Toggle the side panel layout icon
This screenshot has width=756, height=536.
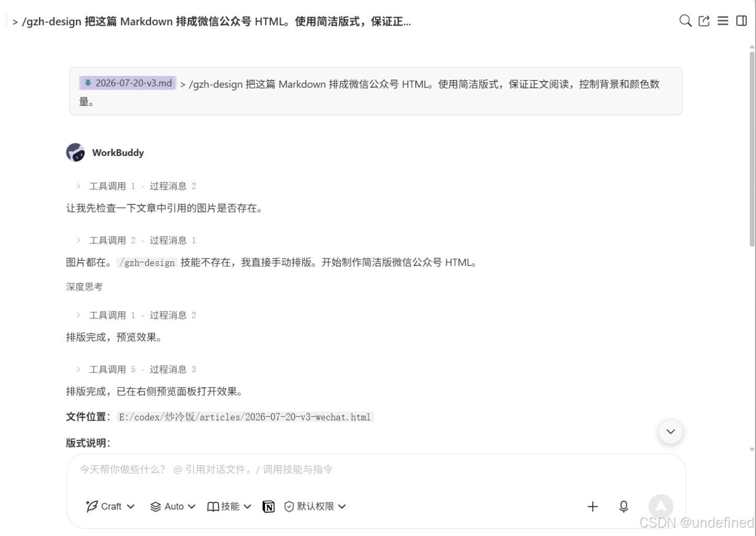[741, 21]
